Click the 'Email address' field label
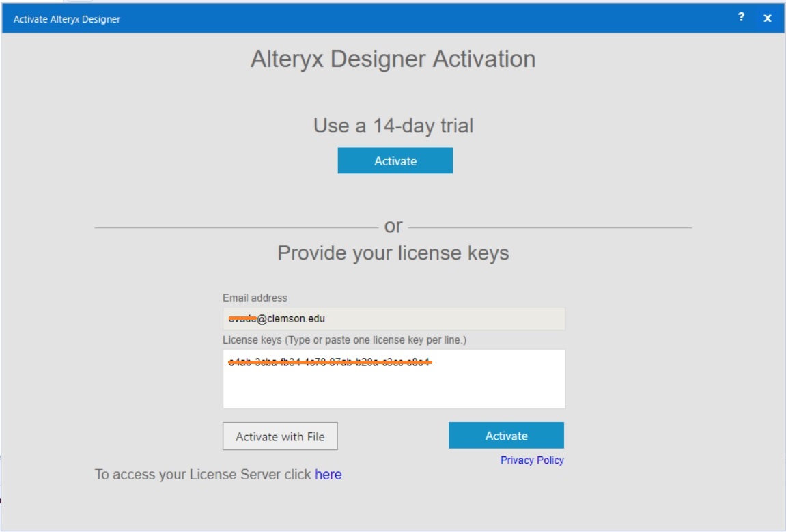The width and height of the screenshot is (786, 532). click(x=255, y=298)
